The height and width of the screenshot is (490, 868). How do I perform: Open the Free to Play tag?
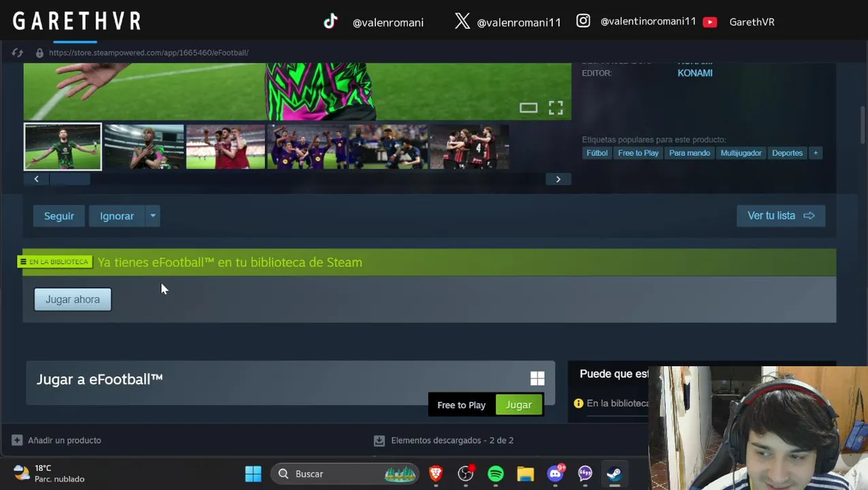click(638, 153)
